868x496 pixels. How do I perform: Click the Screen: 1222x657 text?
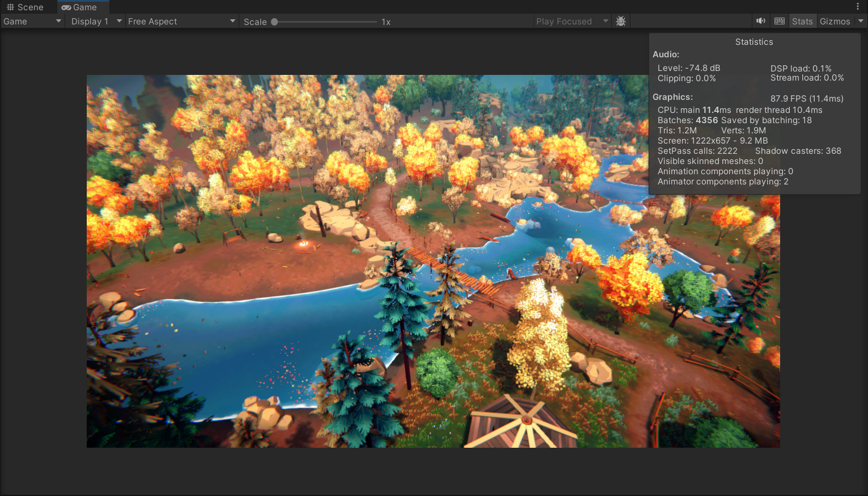pos(713,141)
